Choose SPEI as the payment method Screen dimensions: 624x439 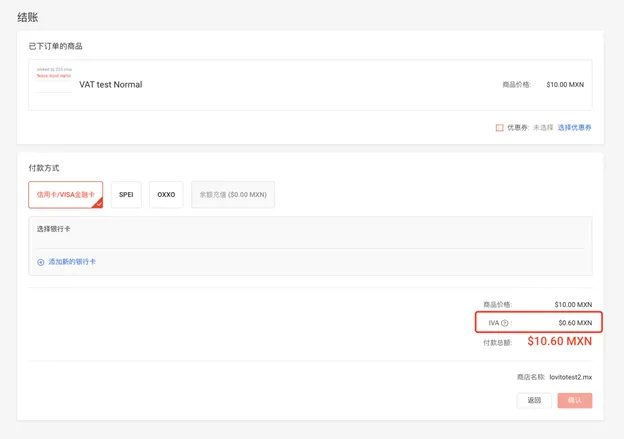(x=126, y=194)
